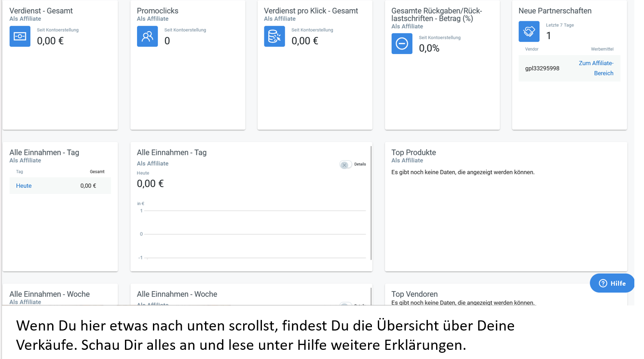The height and width of the screenshot is (359, 644).
Task: Open the blue Hilfe help button
Action: 612,283
